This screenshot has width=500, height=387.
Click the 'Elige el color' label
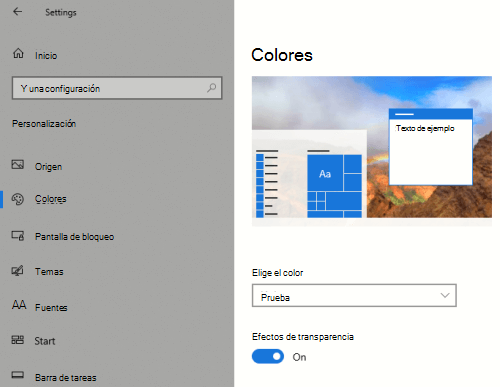coord(277,273)
